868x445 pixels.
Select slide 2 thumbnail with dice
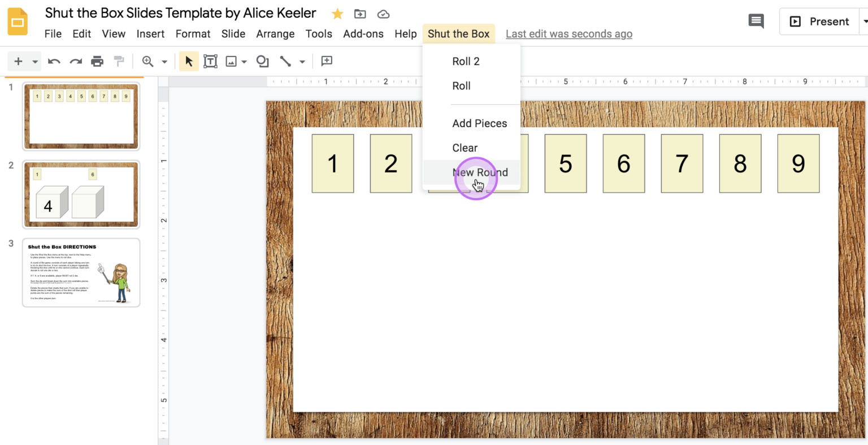(x=81, y=195)
